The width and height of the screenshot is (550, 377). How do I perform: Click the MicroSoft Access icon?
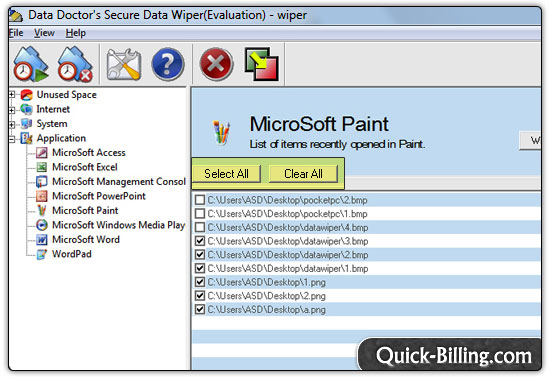point(42,153)
